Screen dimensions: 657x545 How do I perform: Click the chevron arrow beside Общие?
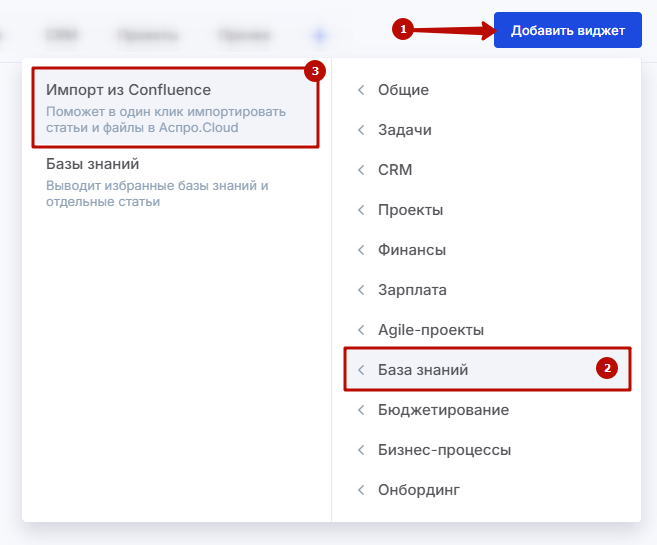pos(361,90)
